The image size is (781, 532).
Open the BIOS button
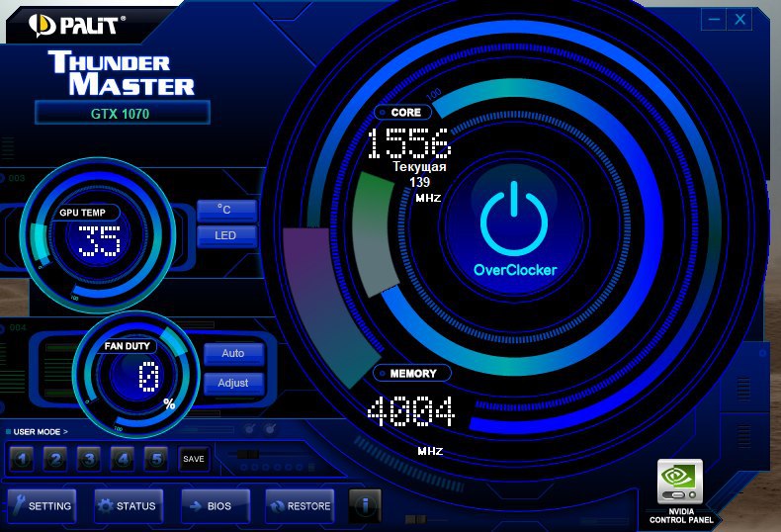coord(216,506)
